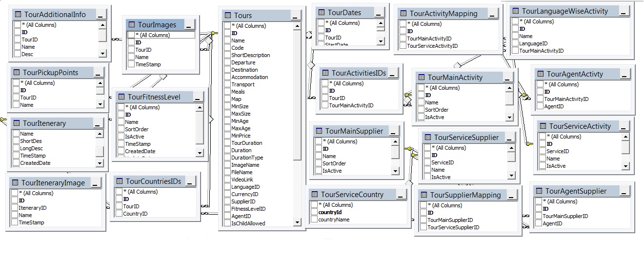Tick TourID checkbox in the TourImages table
Image resolution: width=644 pixels, height=280 pixels.
click(131, 50)
